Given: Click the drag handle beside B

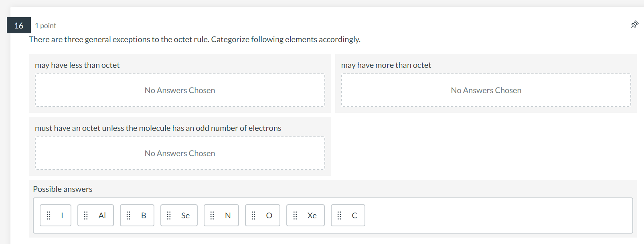Looking at the screenshot, I should [128, 216].
